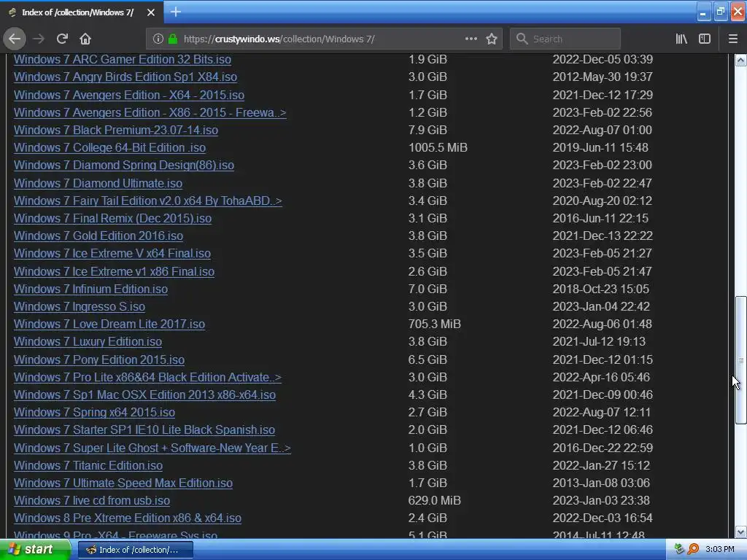Go back using the back arrow button
The width and height of the screenshot is (747, 560).
[15, 39]
